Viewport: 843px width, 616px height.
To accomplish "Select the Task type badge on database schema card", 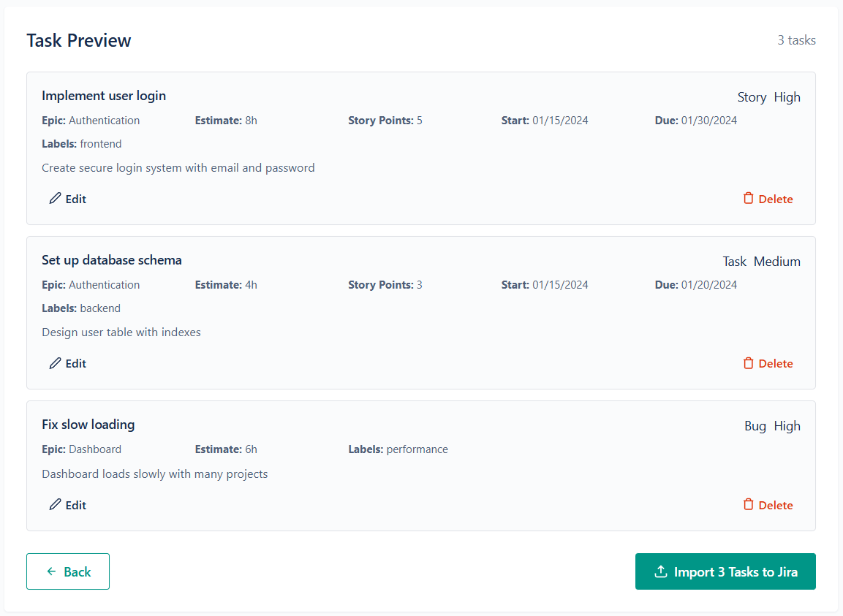I will point(734,261).
